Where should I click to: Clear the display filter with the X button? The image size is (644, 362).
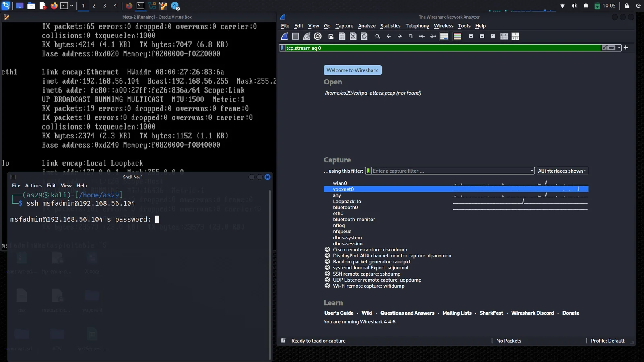604,48
